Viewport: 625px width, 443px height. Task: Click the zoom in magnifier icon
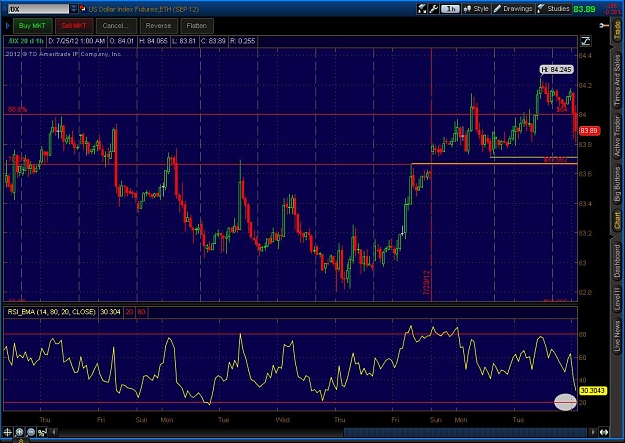click(x=19, y=432)
